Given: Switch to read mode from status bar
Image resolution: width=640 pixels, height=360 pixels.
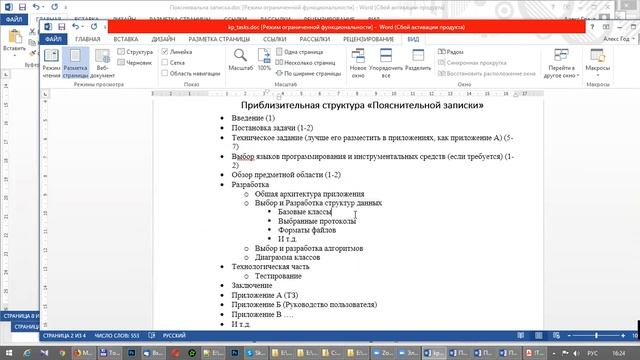Looking at the screenshot, I should 520,336.
